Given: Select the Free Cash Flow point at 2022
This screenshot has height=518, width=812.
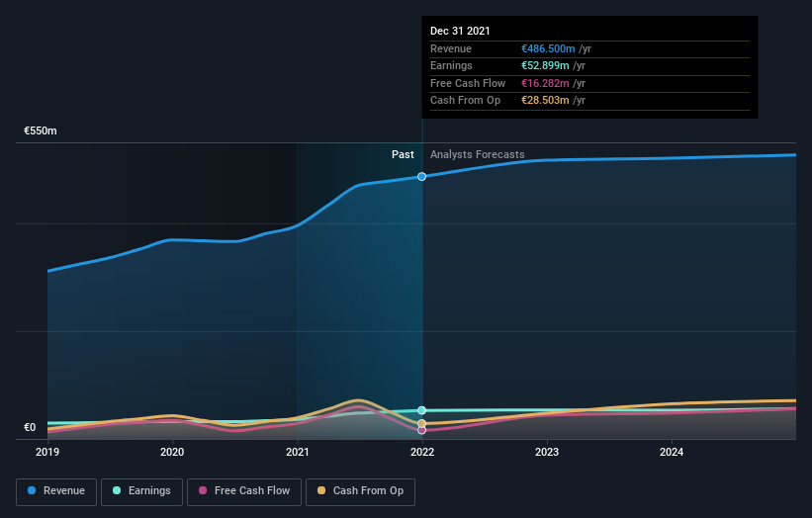Looking at the screenshot, I should 422,430.
